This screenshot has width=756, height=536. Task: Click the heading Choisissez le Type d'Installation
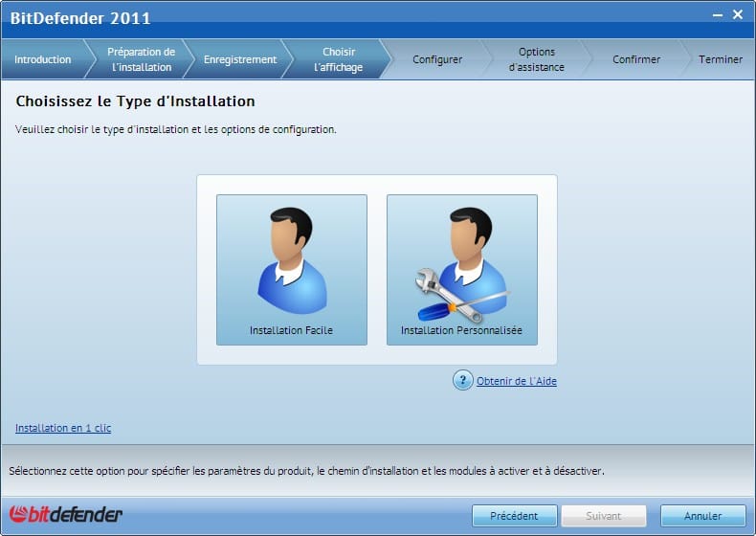click(136, 101)
